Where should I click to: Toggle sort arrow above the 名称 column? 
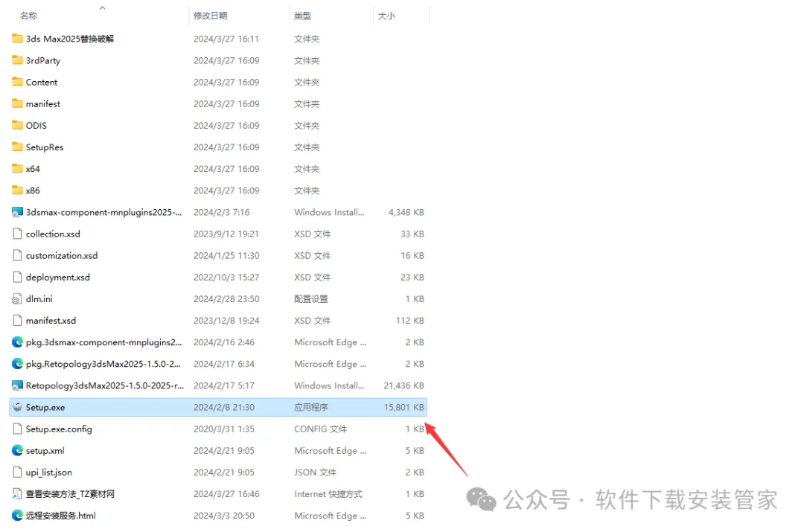point(103,7)
